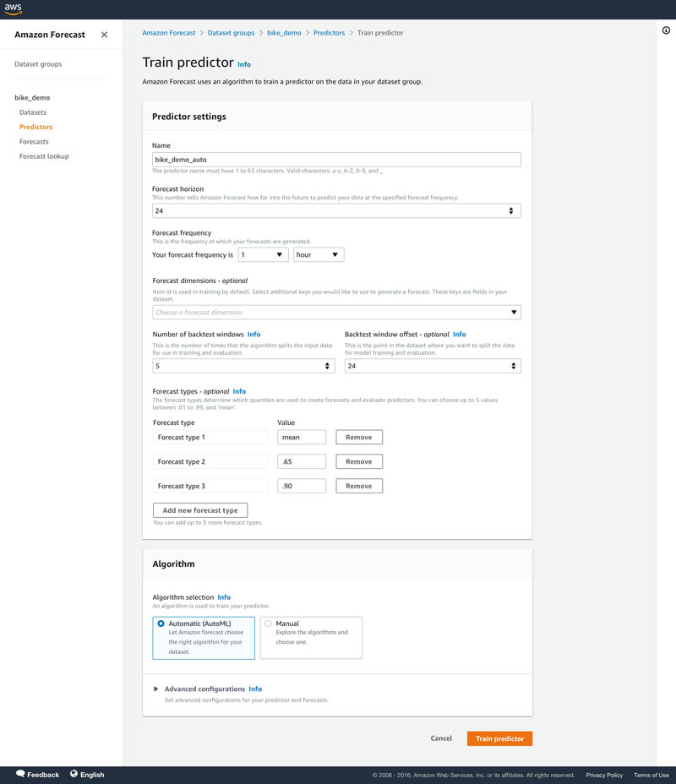Click the Backtest window offset stepper
This screenshot has width=676, height=784.
(x=513, y=366)
